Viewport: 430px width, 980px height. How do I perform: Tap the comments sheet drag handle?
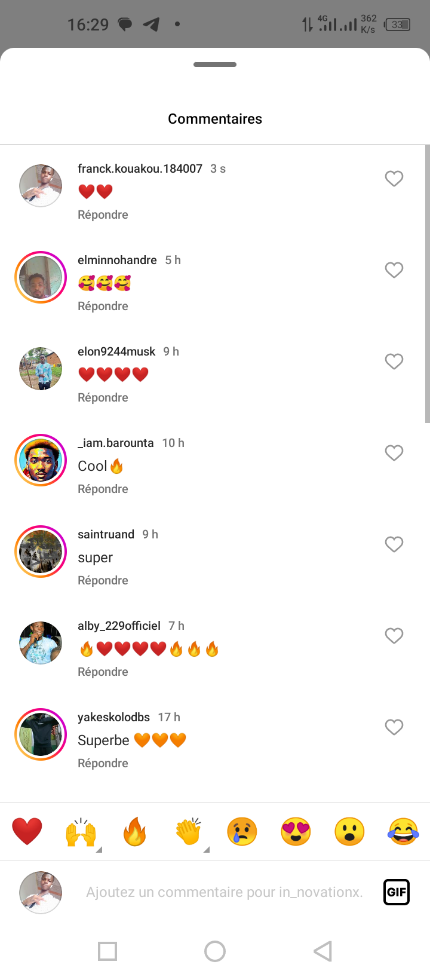(x=215, y=65)
